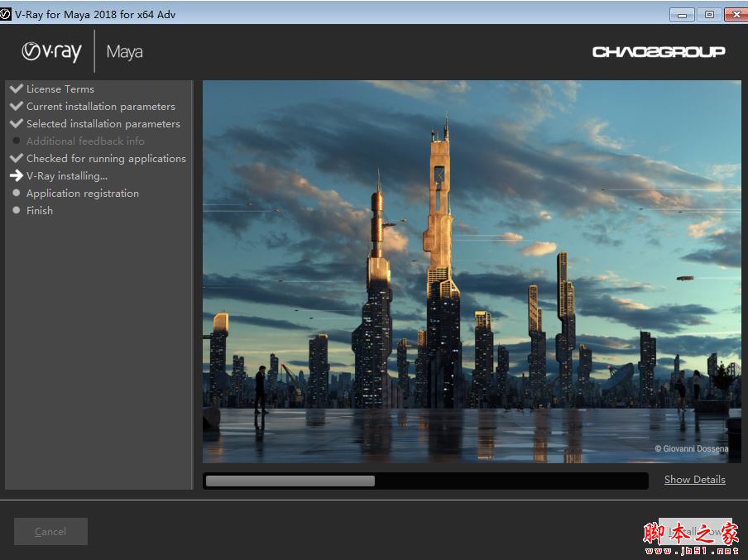Click the Chaos Group logo
This screenshot has height=560, width=748.
[x=659, y=51]
